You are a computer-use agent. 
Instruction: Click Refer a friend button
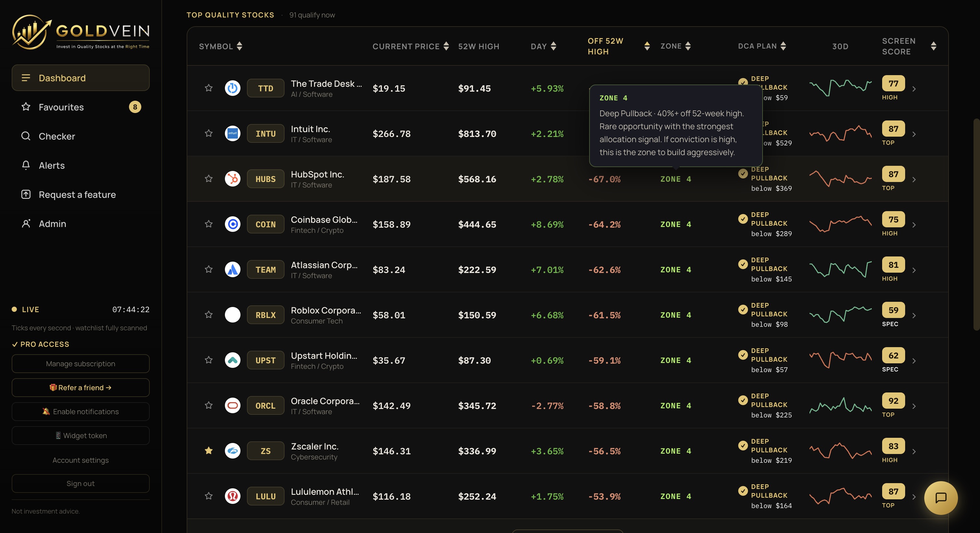(80, 387)
